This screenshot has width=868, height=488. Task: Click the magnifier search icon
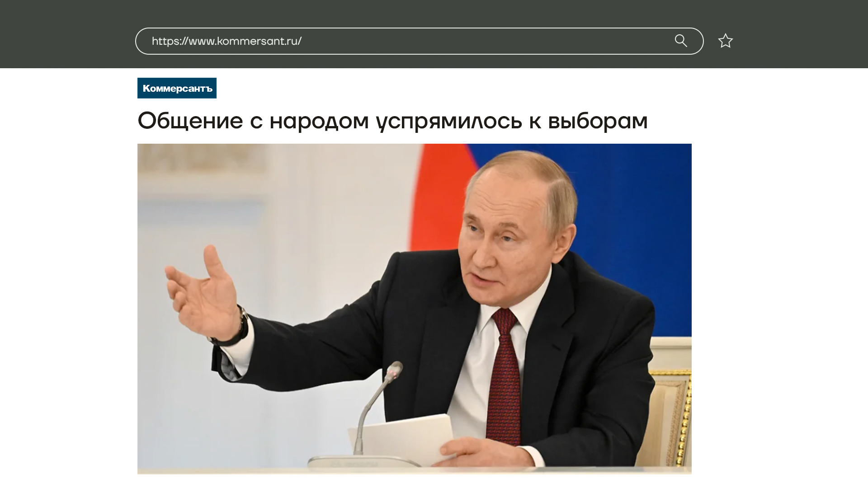tap(681, 41)
